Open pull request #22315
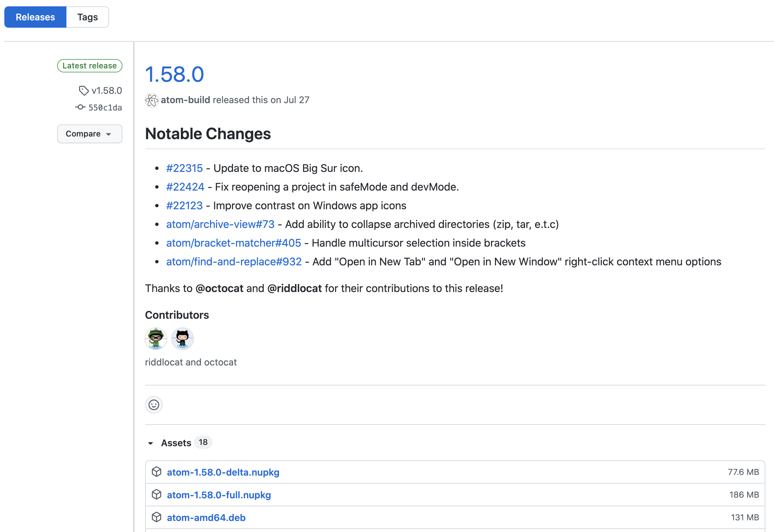This screenshot has height=532, width=774. click(185, 168)
